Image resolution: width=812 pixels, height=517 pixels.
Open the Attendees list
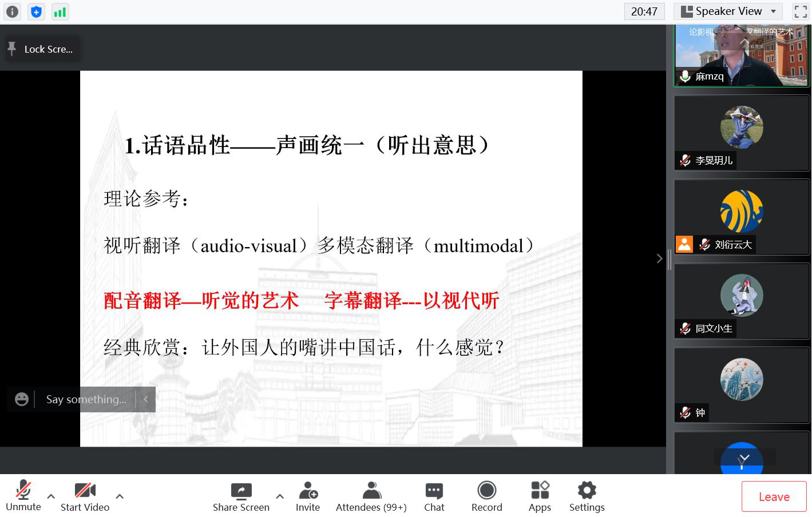371,496
